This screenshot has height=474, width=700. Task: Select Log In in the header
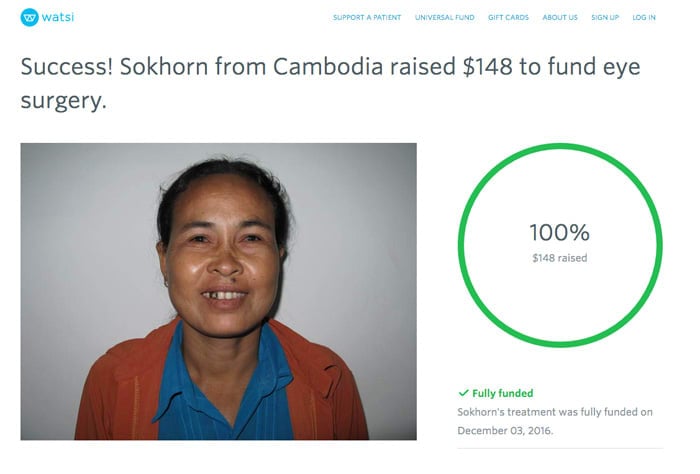tap(644, 18)
